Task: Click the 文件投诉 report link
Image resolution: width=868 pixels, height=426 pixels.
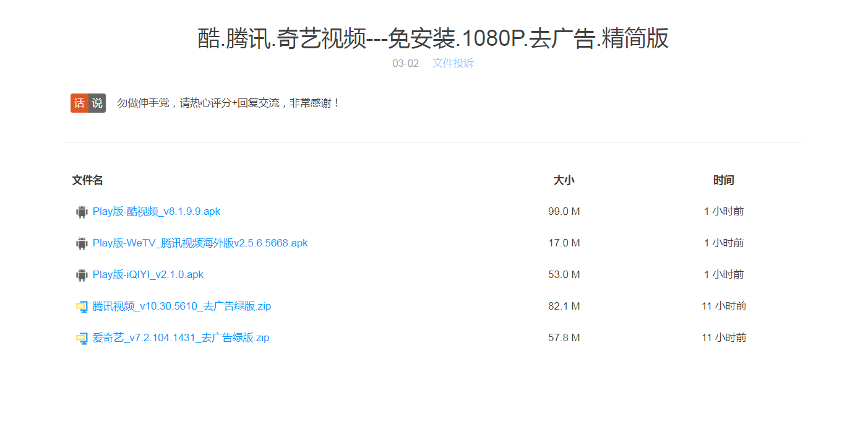Action: click(x=453, y=63)
